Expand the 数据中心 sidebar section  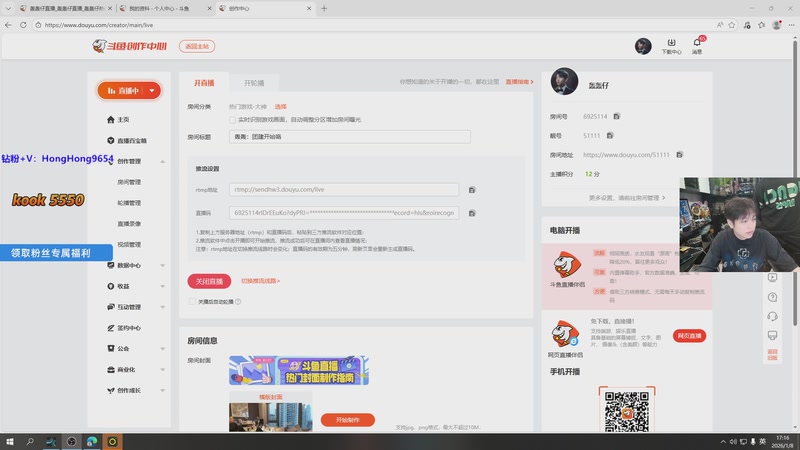click(163, 265)
